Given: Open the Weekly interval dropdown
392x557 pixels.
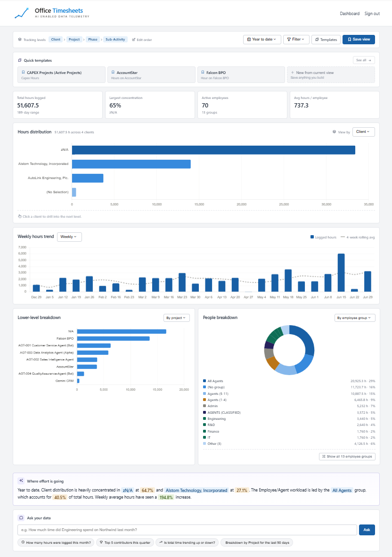Looking at the screenshot, I should [x=69, y=237].
